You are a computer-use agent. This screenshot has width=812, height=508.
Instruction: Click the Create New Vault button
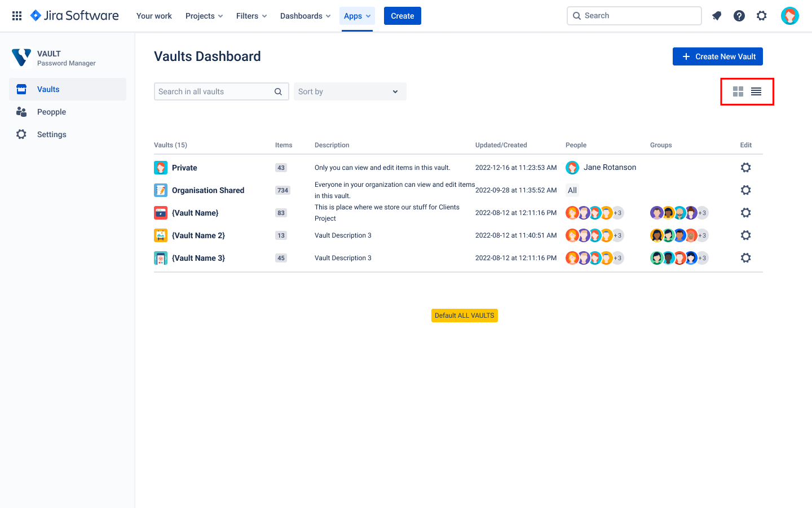pos(717,56)
